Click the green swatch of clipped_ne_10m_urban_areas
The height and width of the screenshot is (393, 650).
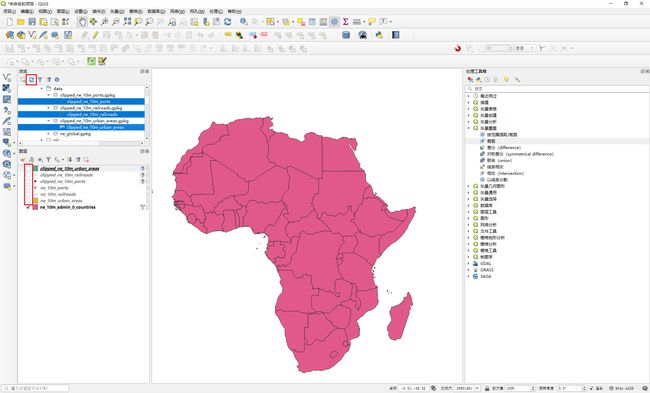35,169
